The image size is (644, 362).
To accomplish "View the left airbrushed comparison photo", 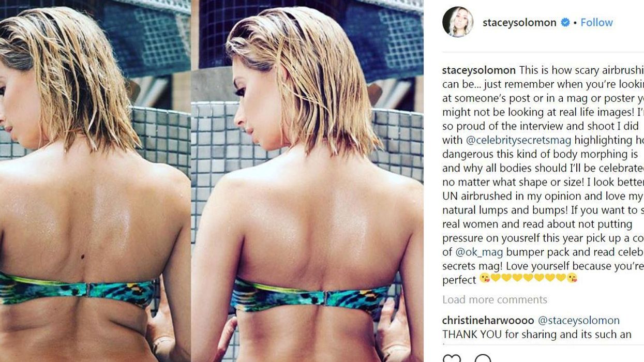I will (95, 181).
